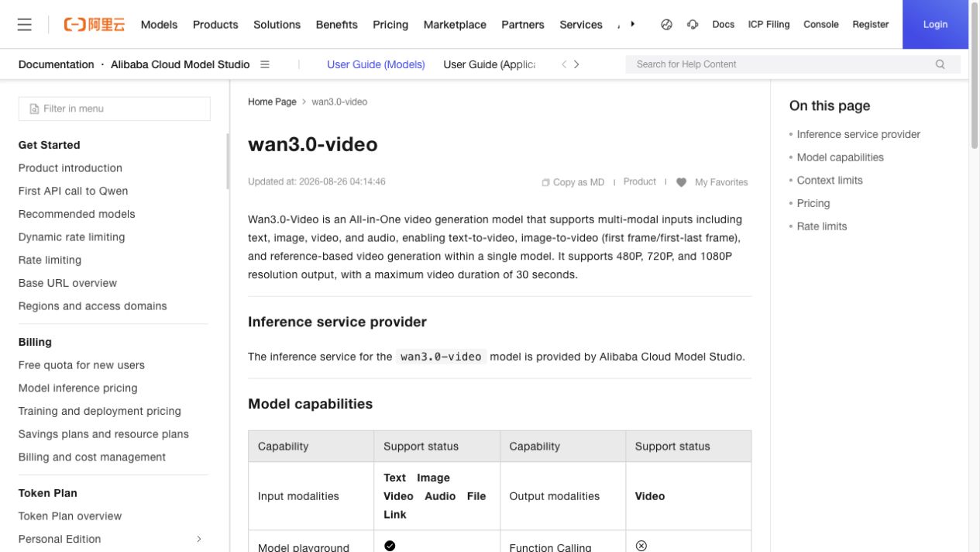Image resolution: width=980 pixels, height=552 pixels.
Task: Open Model inference pricing
Action: (78, 388)
